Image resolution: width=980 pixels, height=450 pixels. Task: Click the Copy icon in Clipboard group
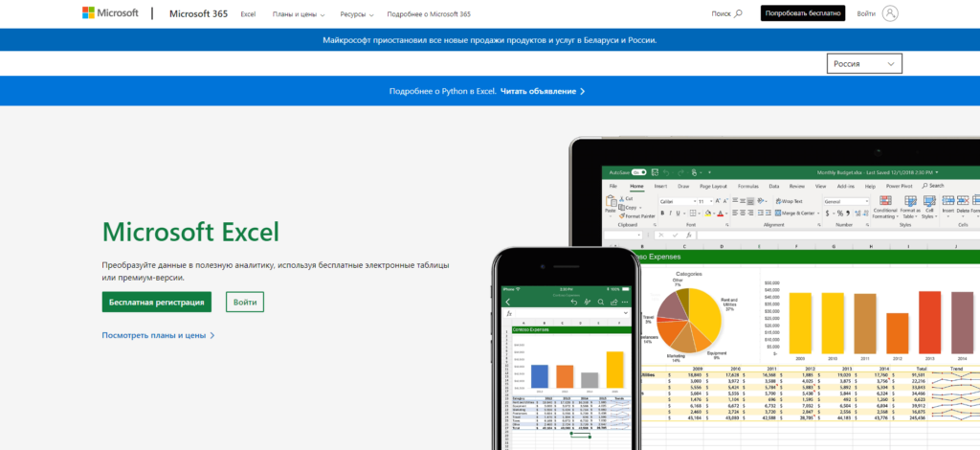click(x=622, y=208)
